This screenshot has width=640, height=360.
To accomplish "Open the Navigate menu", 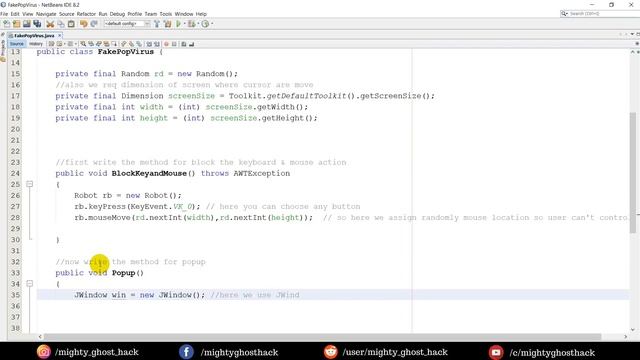I will [x=46, y=14].
